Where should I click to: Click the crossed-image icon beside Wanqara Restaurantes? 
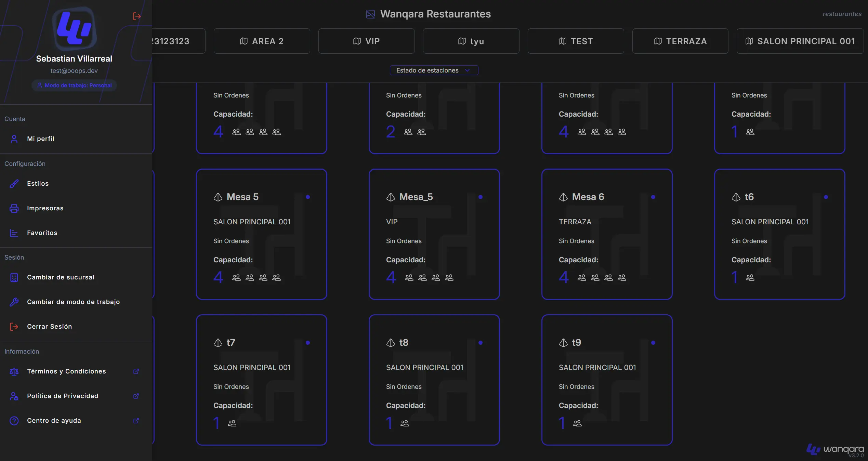(x=370, y=14)
